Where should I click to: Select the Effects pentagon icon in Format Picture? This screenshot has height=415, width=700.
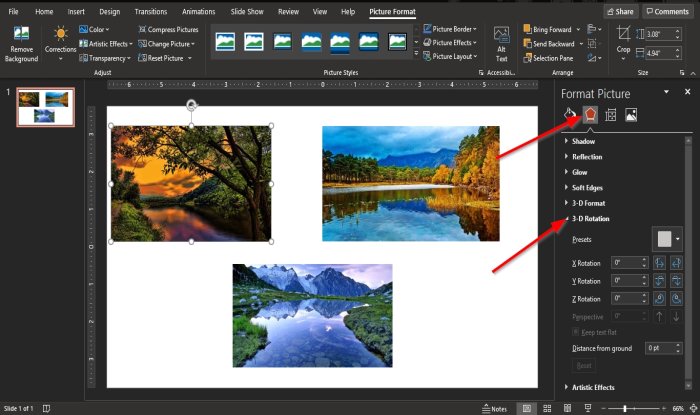[x=591, y=114]
